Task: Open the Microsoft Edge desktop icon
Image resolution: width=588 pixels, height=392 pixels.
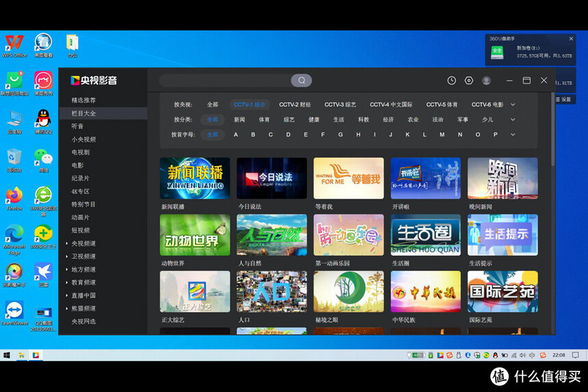Action: 14,240
